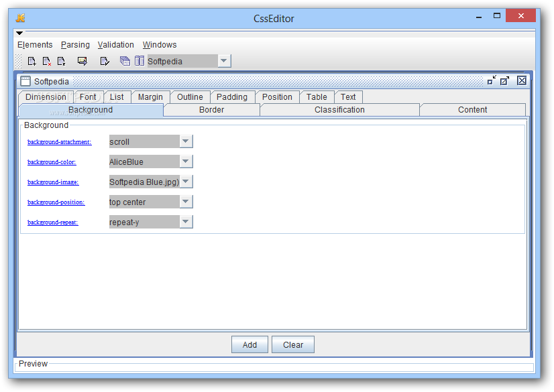The image size is (554, 392).
Task: Click the toolbar drag handle grip
Action: pyautogui.click(x=18, y=62)
